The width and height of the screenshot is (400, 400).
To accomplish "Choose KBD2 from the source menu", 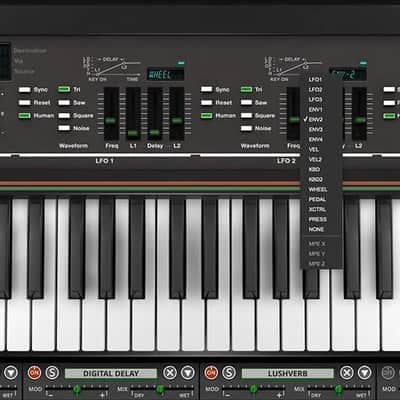I will tap(322, 179).
